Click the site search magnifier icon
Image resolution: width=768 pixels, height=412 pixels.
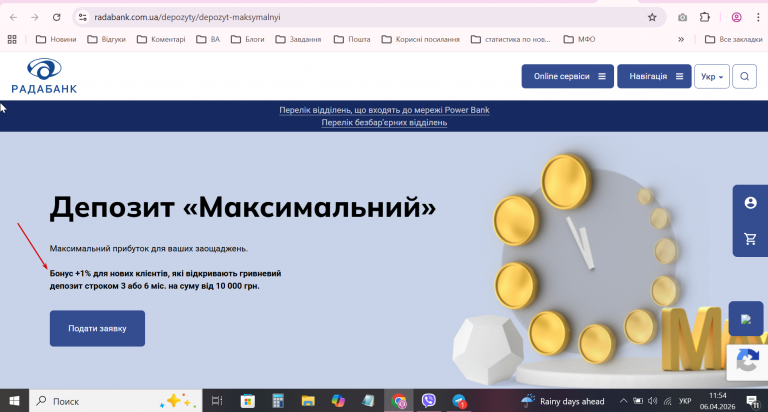click(744, 76)
